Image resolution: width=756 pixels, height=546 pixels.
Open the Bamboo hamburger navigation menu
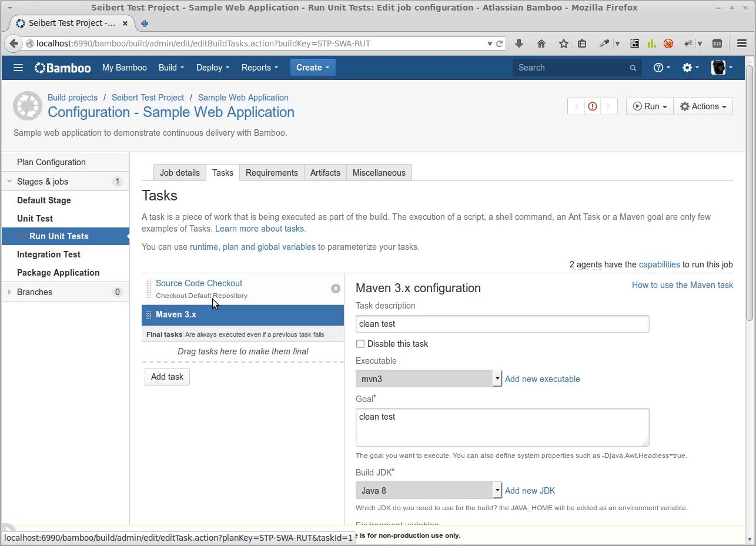click(x=18, y=68)
